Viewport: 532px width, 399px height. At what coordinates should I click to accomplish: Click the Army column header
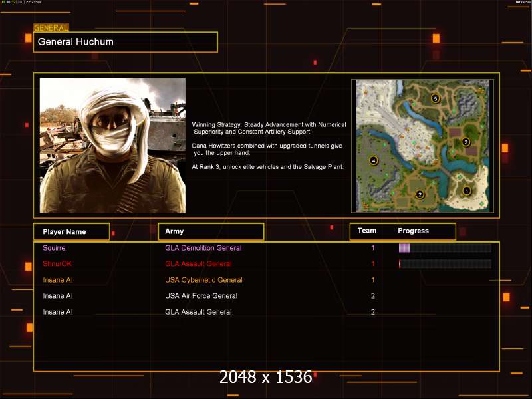[x=211, y=231]
